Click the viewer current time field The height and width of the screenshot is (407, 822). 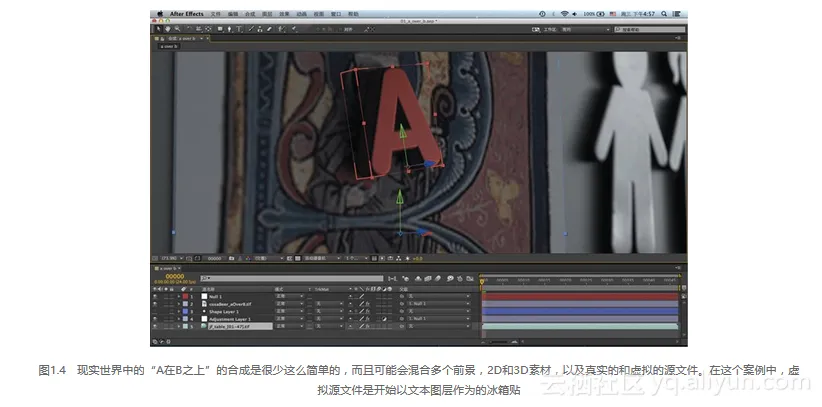pos(214,258)
